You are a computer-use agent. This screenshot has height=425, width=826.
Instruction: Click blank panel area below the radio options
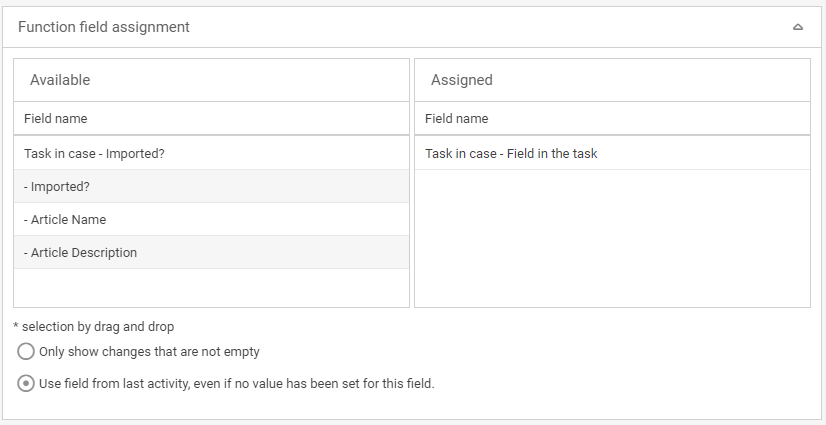[412, 407]
